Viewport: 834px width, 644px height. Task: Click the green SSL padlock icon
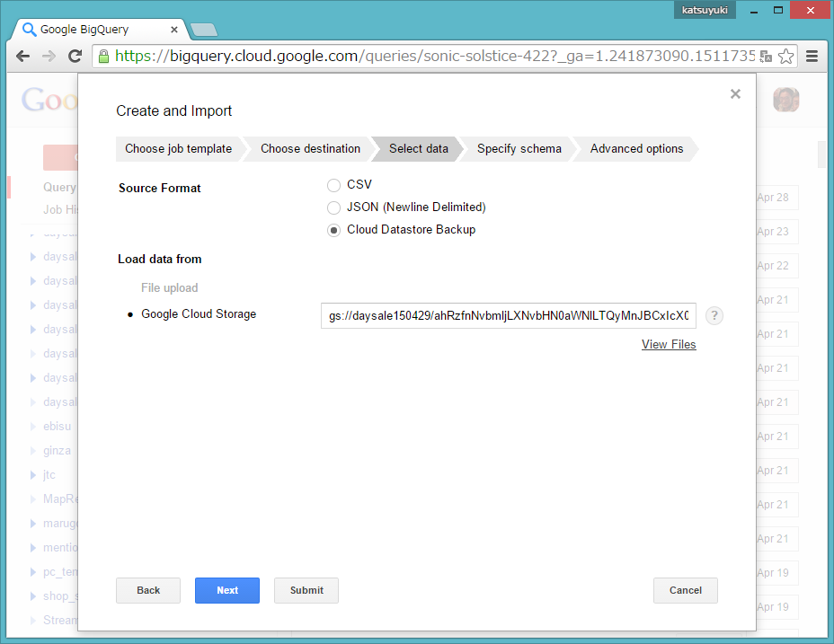click(x=103, y=57)
